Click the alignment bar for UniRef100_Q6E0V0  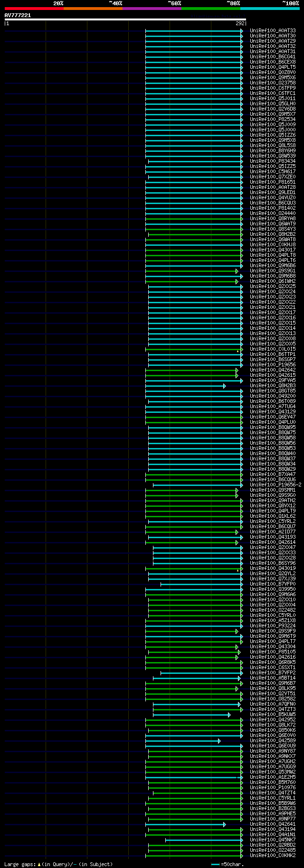194,736
